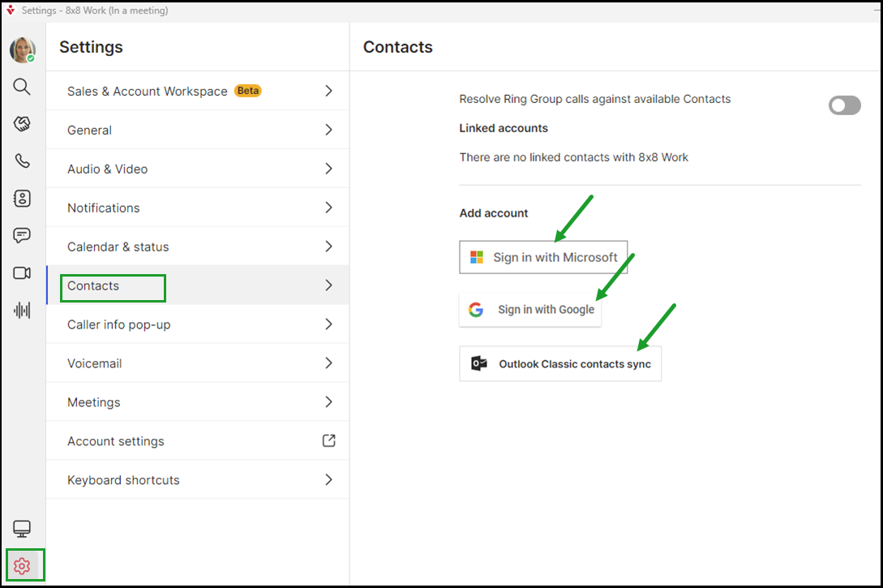Expand the Calendar & status chevron
The image size is (883, 588).
329,246
